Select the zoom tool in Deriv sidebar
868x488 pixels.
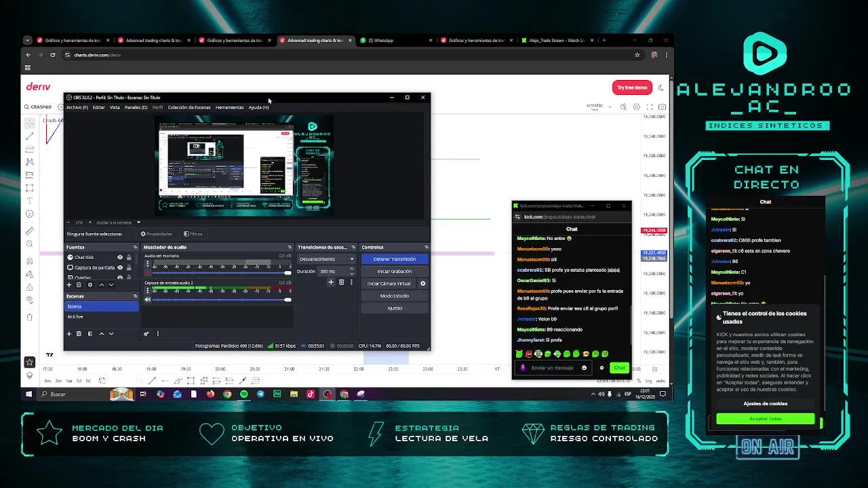pos(30,244)
